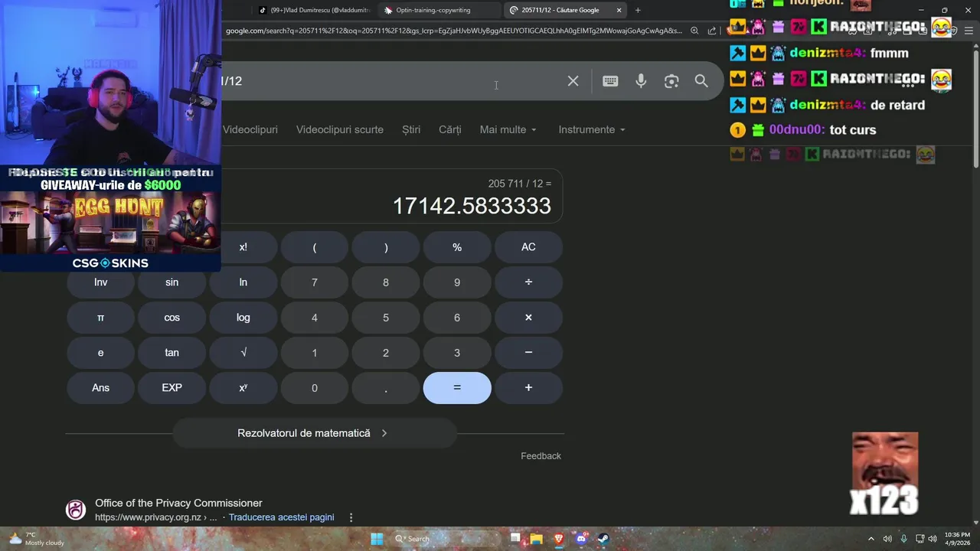Click the square root calculator key
Image resolution: width=980 pixels, height=551 pixels.
point(243,353)
